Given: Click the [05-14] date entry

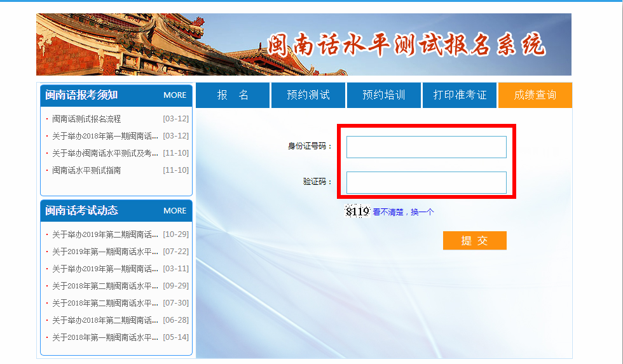Looking at the screenshot, I should pos(176,337).
